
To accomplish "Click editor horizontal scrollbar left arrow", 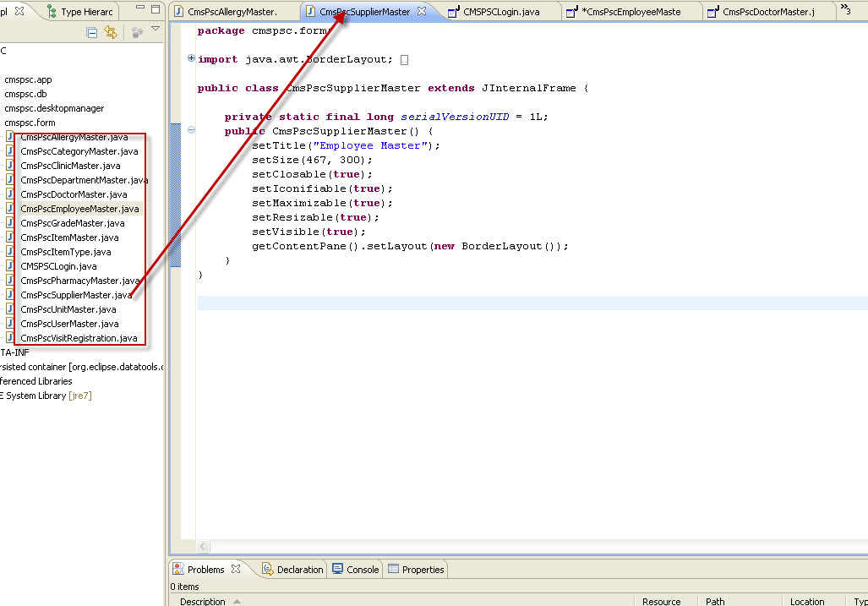I will click(x=203, y=547).
